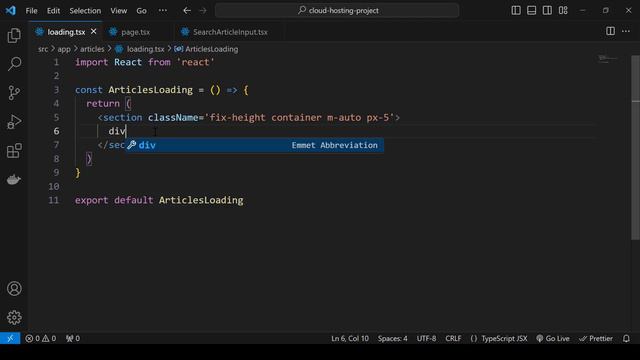Click the ports forwarded indicator
The image size is (640, 360).
point(73,338)
